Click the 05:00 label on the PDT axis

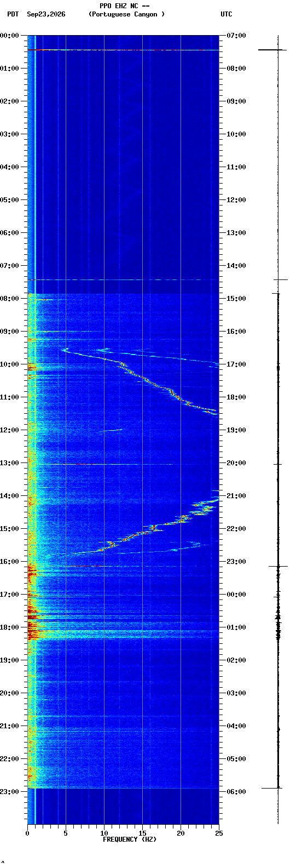[10, 200]
